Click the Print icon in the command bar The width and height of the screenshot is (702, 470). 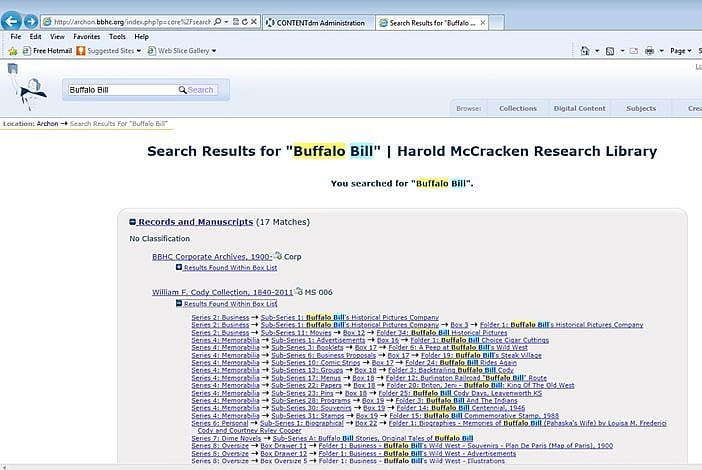pyautogui.click(x=650, y=51)
